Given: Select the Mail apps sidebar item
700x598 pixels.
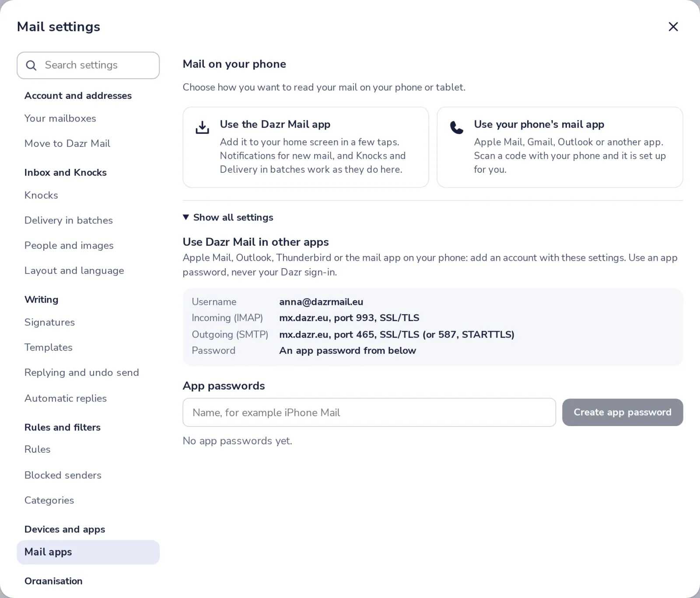Looking at the screenshot, I should (x=88, y=552).
